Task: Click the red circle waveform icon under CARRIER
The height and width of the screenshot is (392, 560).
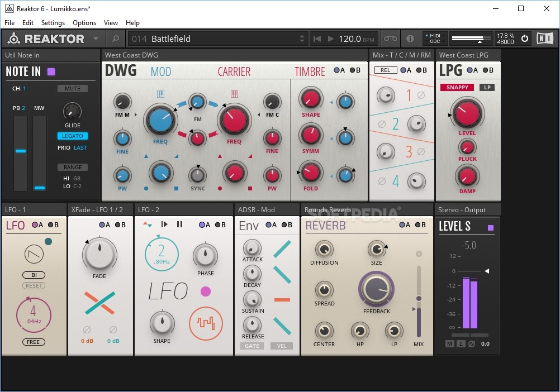Action: [x=220, y=188]
